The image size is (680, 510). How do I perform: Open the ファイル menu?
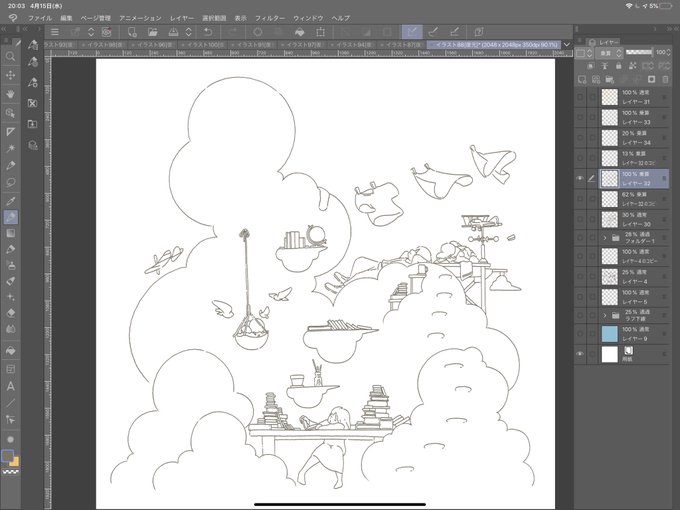coord(40,18)
